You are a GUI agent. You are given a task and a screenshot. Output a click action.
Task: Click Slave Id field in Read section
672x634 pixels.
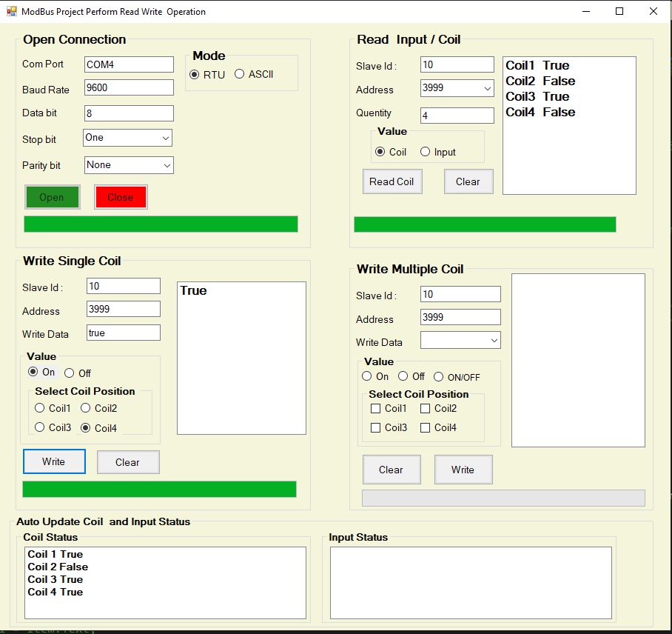[x=457, y=64]
